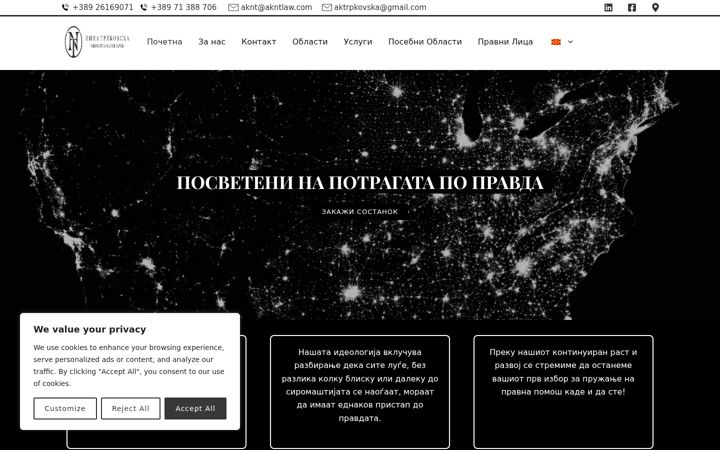Open the Области menu
Viewport: 720px width, 450px height.
[310, 42]
